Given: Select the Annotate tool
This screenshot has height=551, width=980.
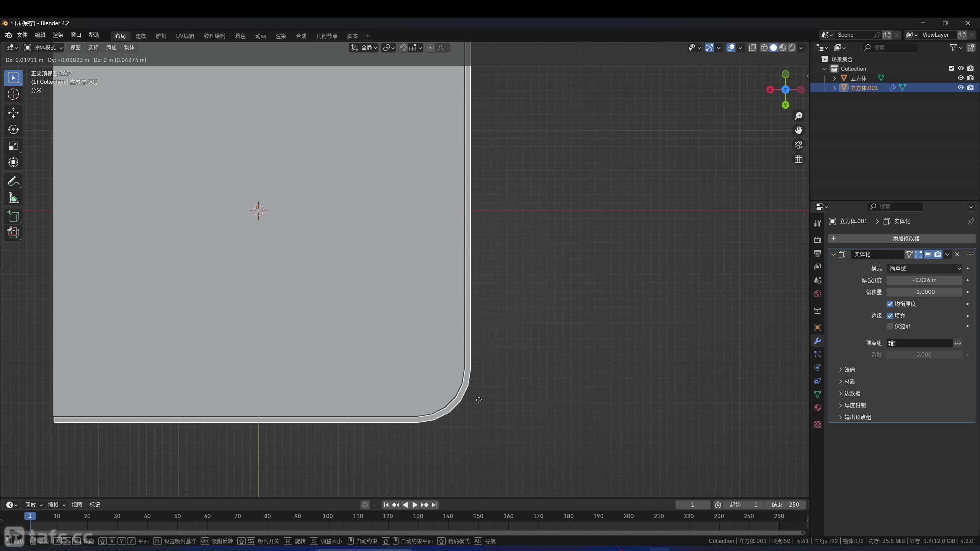Looking at the screenshot, I should [13, 181].
